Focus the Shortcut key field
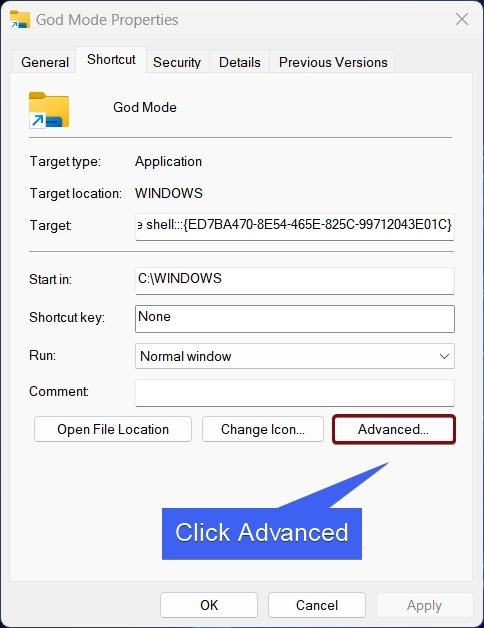Image resolution: width=484 pixels, height=628 pixels. pos(295,319)
